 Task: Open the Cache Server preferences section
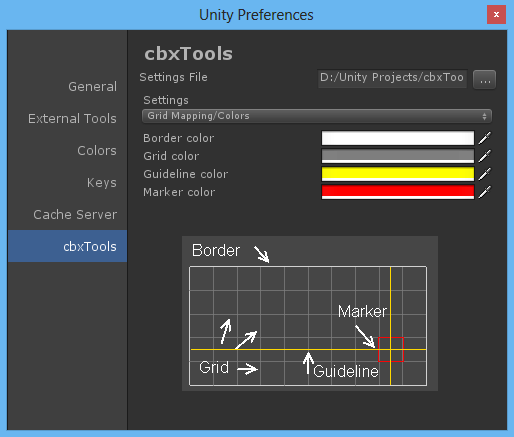pos(67,215)
